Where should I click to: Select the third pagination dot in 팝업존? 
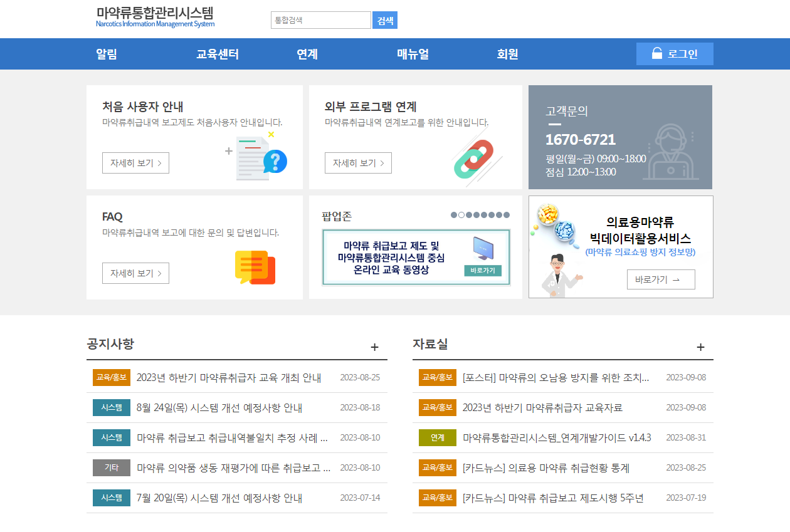[469, 215]
